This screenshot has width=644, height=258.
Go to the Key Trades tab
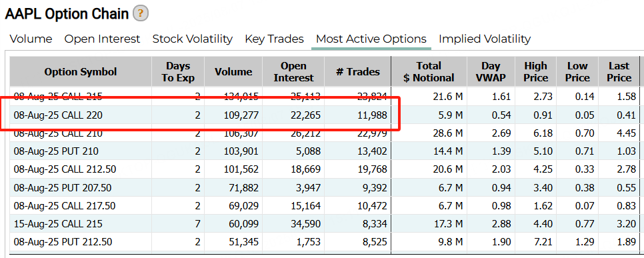[x=275, y=39]
